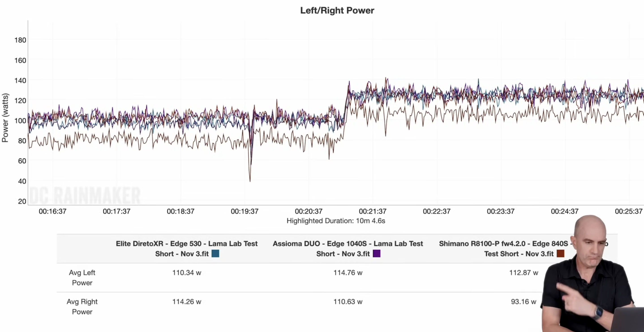Click the Highlighted Duration 10m 4.6s text
Screen dimensions: 644x332
(x=336, y=221)
